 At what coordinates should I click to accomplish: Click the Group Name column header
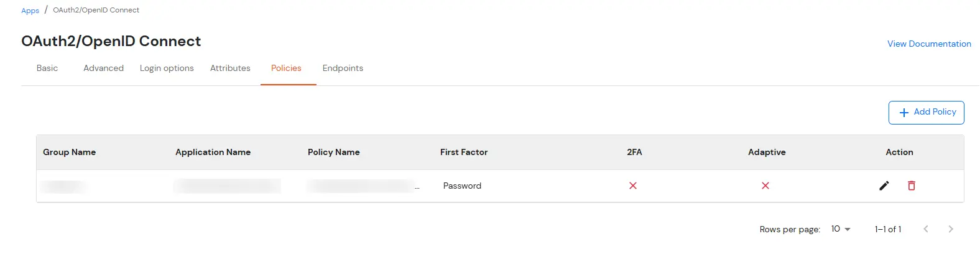coord(70,152)
